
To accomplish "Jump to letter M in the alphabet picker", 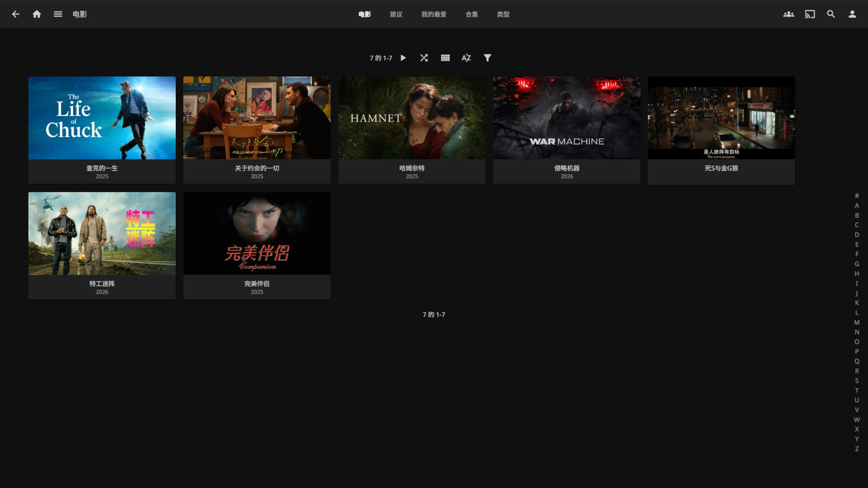I will coord(857,322).
